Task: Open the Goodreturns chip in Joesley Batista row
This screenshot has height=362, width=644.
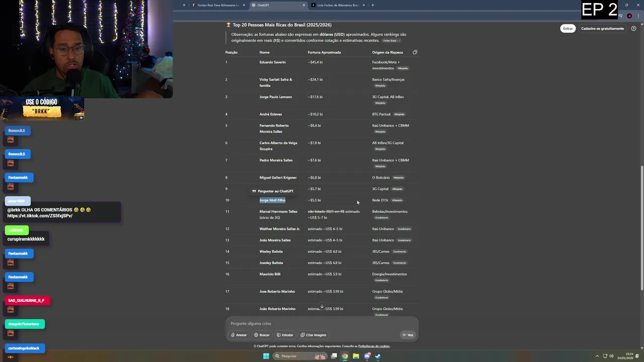Action: tap(399, 263)
